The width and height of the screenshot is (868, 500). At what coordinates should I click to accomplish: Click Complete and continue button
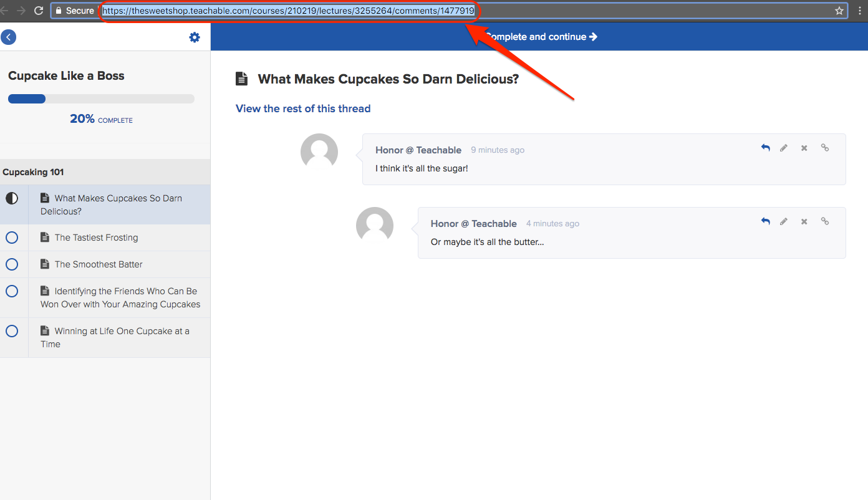[x=540, y=37]
